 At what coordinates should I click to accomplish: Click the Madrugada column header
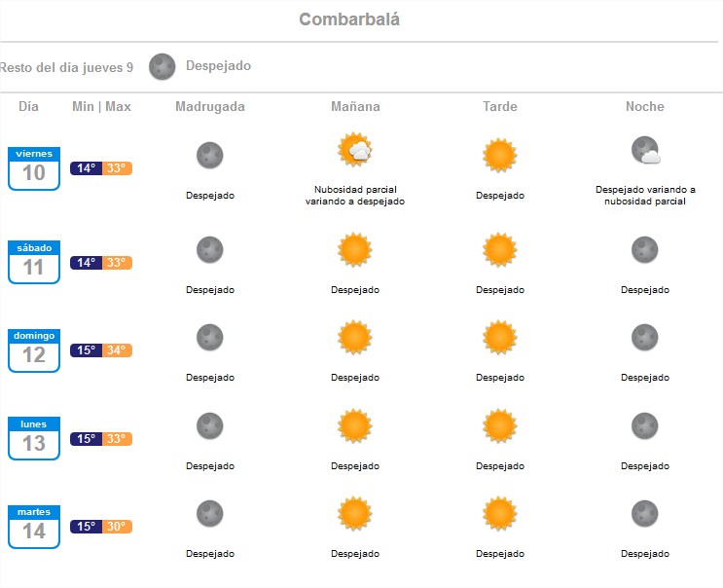point(210,106)
